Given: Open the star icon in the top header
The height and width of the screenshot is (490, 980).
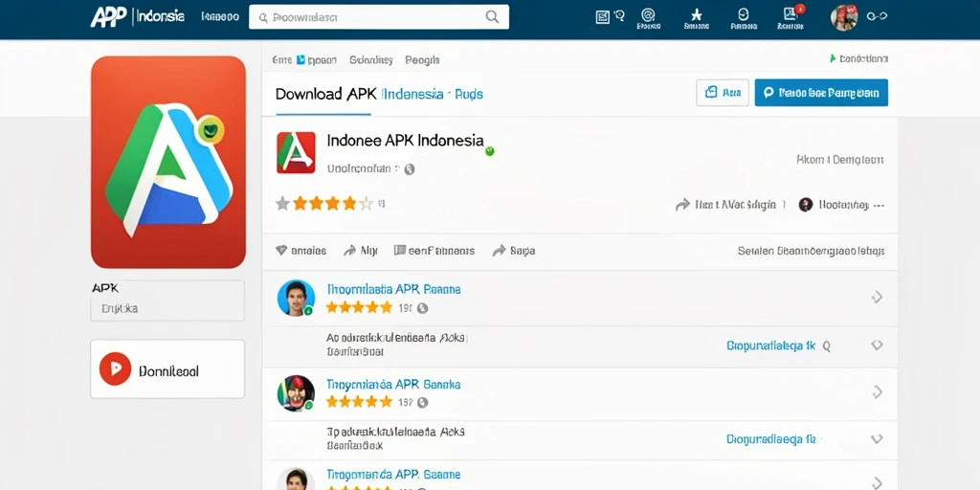Looking at the screenshot, I should point(697,15).
